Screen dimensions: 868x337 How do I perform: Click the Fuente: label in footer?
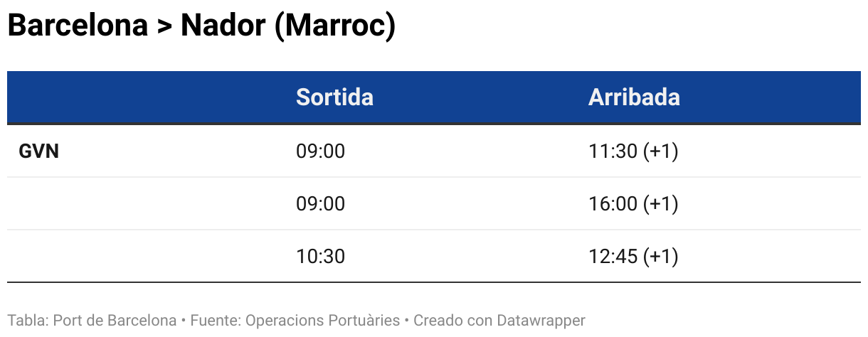pos(216,321)
